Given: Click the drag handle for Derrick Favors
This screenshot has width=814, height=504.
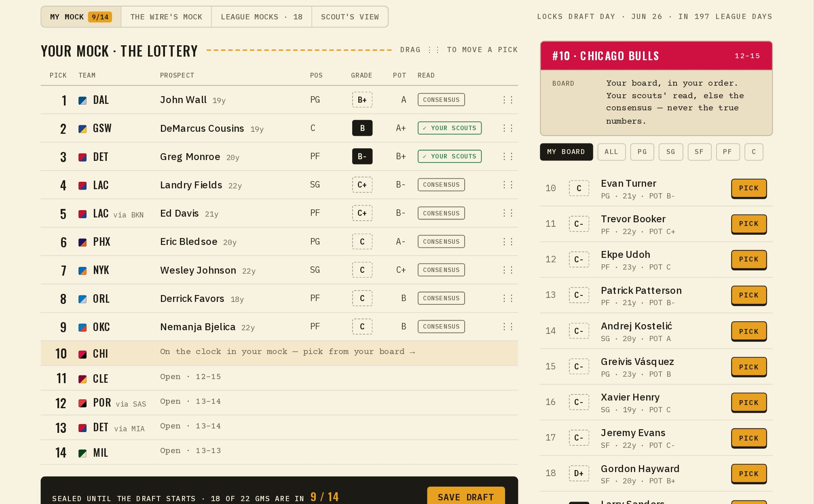Looking at the screenshot, I should coord(508,298).
